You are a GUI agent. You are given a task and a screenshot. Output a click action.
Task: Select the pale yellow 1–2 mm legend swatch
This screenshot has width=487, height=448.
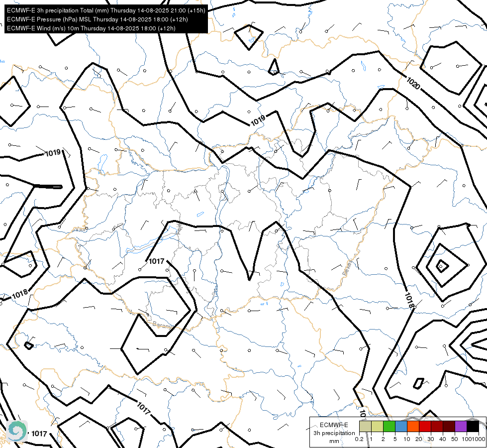pos(377,426)
